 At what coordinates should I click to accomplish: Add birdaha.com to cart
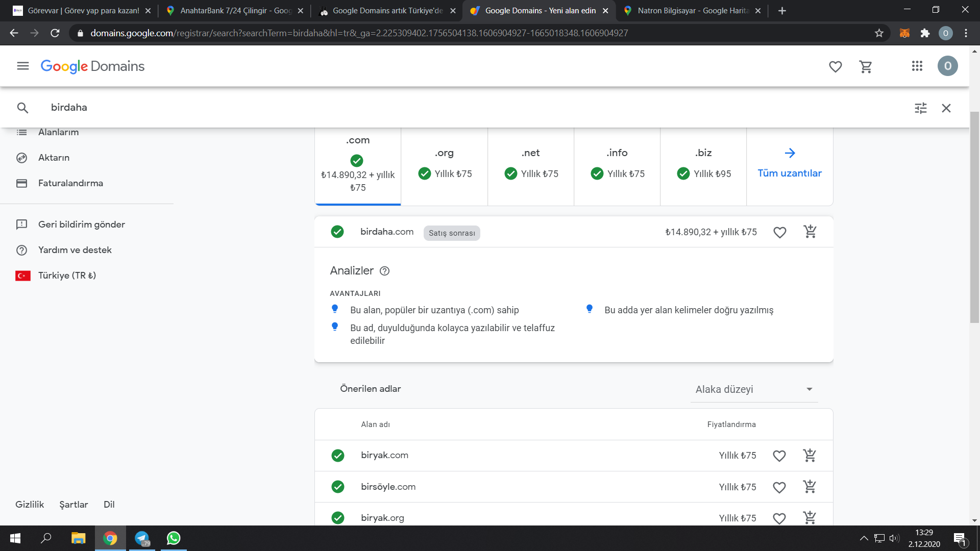click(x=810, y=232)
